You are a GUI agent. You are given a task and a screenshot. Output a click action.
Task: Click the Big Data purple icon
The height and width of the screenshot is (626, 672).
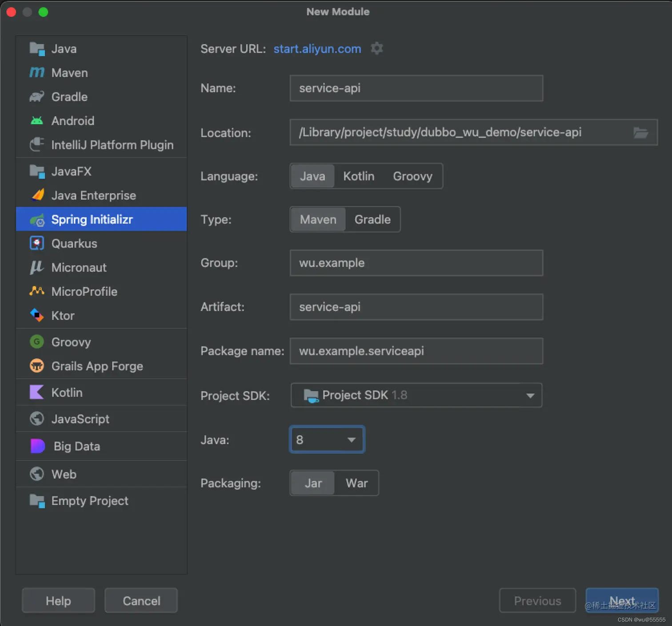(x=38, y=446)
